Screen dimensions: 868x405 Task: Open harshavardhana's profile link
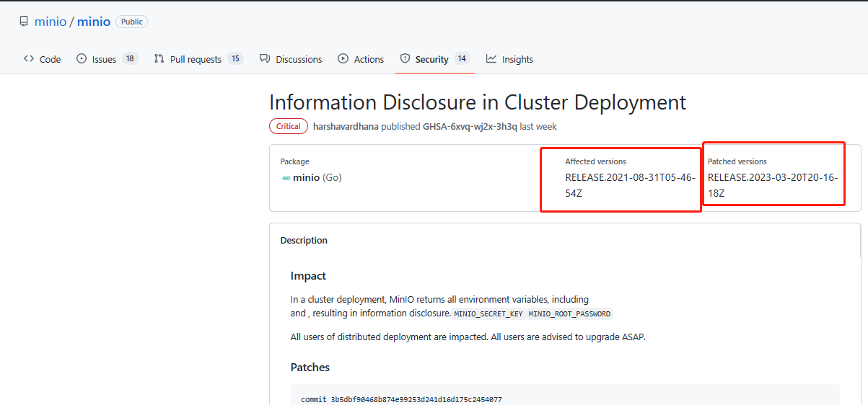(x=346, y=126)
